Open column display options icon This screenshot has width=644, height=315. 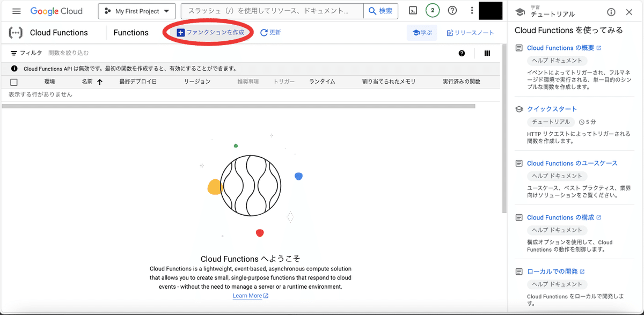tap(487, 53)
